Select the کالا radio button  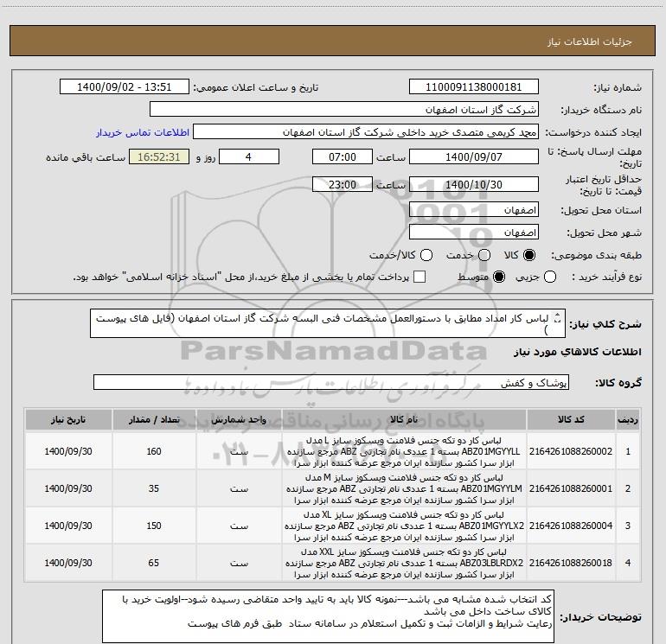529,255
